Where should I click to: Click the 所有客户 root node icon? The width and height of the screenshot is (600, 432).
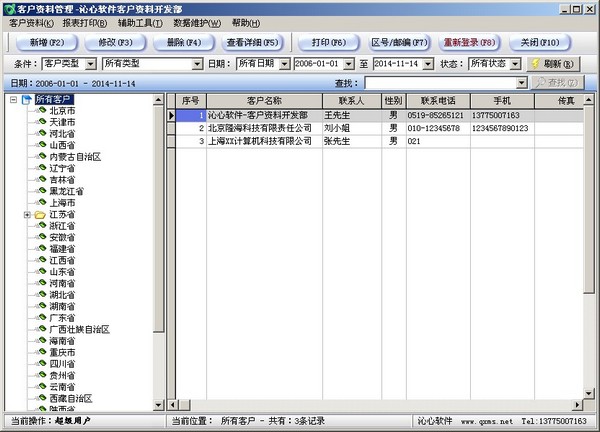click(x=27, y=100)
